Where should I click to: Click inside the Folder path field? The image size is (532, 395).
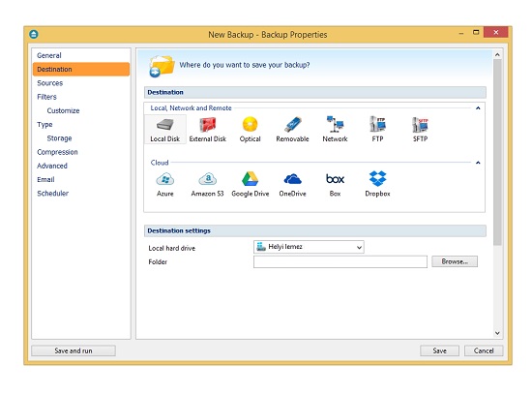pos(340,261)
